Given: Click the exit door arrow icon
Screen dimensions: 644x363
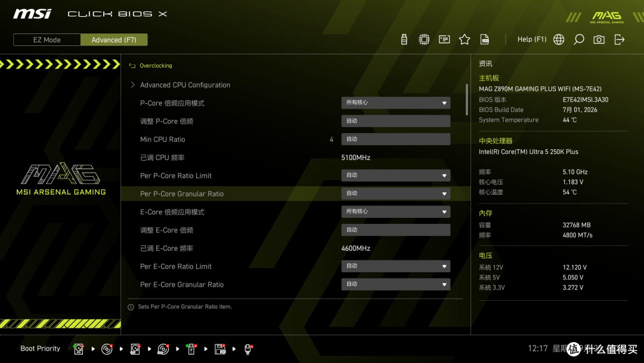Looking at the screenshot, I should [x=620, y=39].
